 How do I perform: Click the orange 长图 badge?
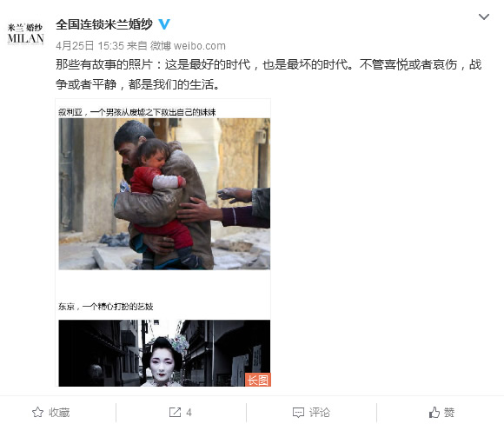258,380
